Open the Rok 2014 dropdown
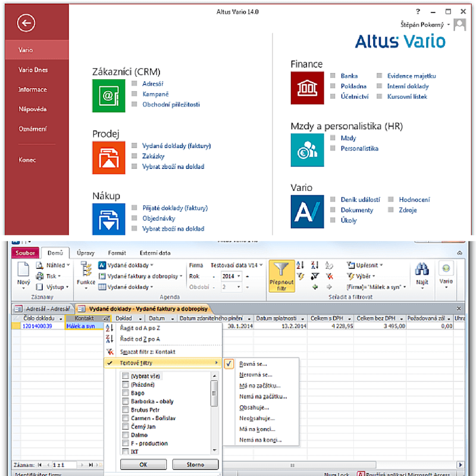This screenshot has height=476, width=476. click(x=239, y=276)
